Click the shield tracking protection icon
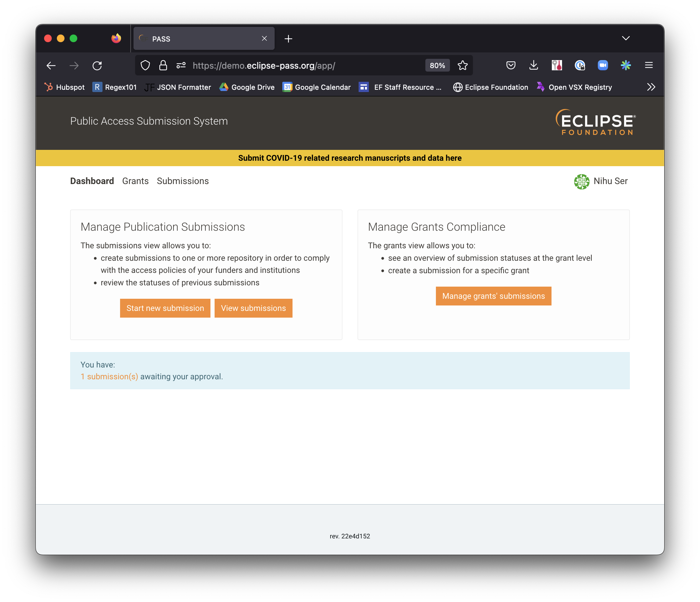Viewport: 700px width, 602px height. point(145,65)
